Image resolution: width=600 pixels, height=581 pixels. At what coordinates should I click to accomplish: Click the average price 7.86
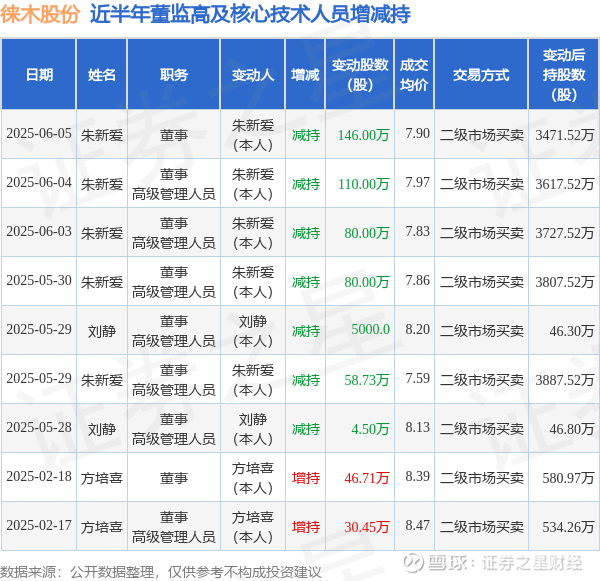[x=417, y=280]
